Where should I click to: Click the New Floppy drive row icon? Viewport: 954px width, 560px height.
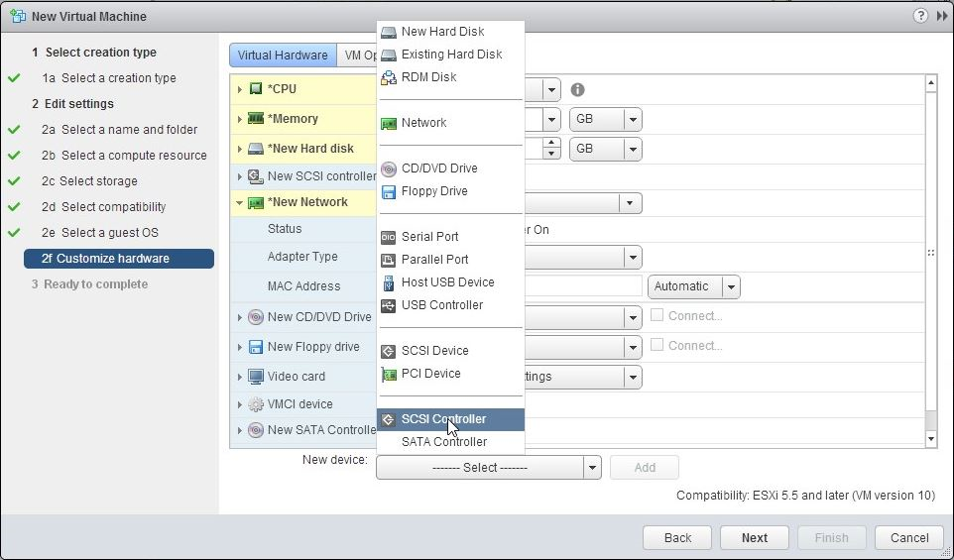click(x=256, y=347)
